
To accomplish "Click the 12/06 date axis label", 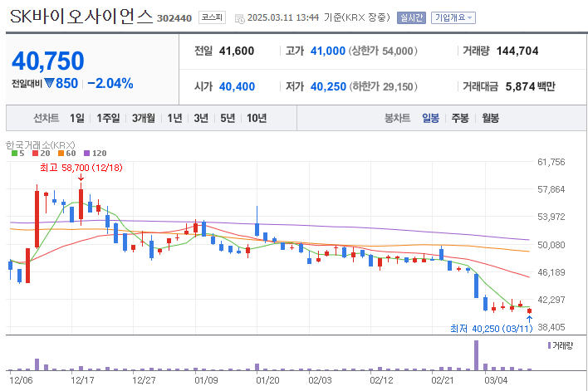I will (21, 380).
